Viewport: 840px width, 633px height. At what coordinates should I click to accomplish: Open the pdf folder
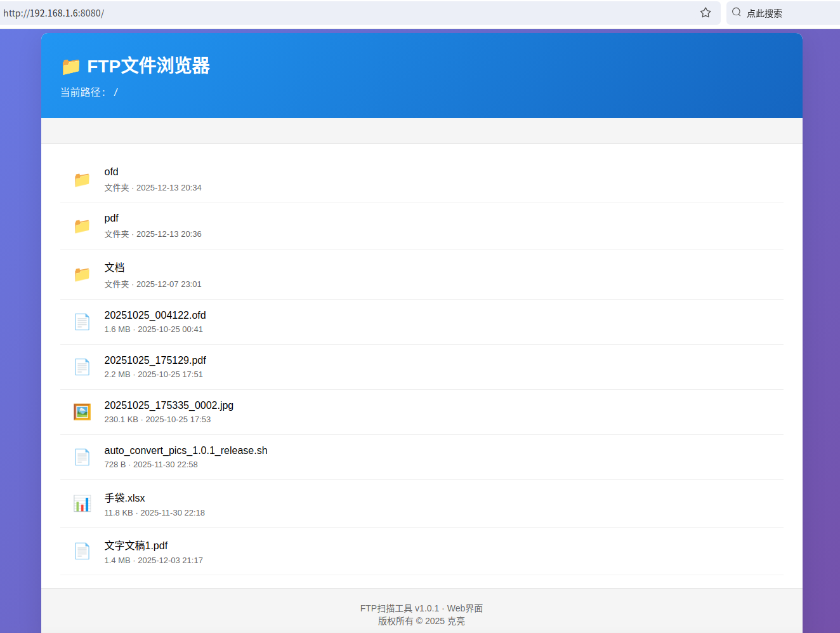112,218
